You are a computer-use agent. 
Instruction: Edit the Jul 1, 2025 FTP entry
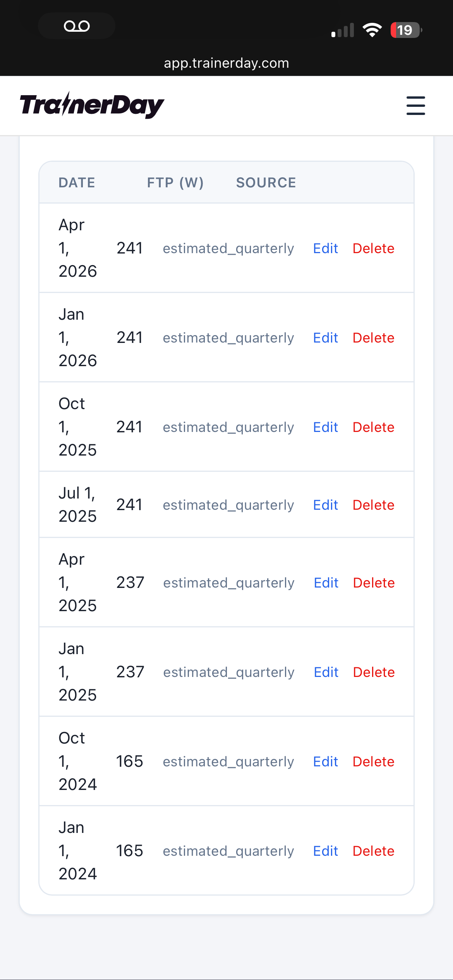point(325,505)
